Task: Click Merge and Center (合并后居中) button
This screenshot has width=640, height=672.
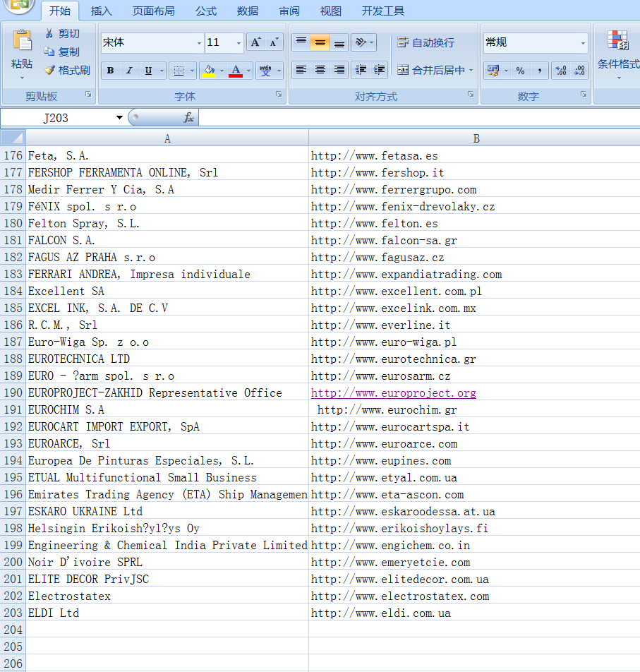Action: pos(431,70)
